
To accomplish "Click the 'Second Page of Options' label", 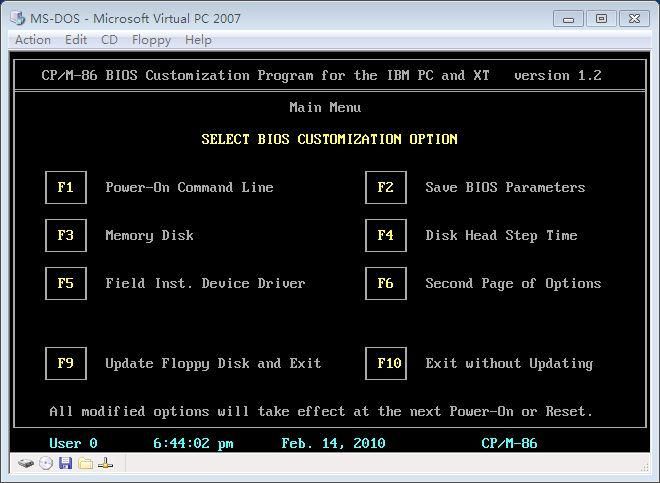I will point(513,284).
